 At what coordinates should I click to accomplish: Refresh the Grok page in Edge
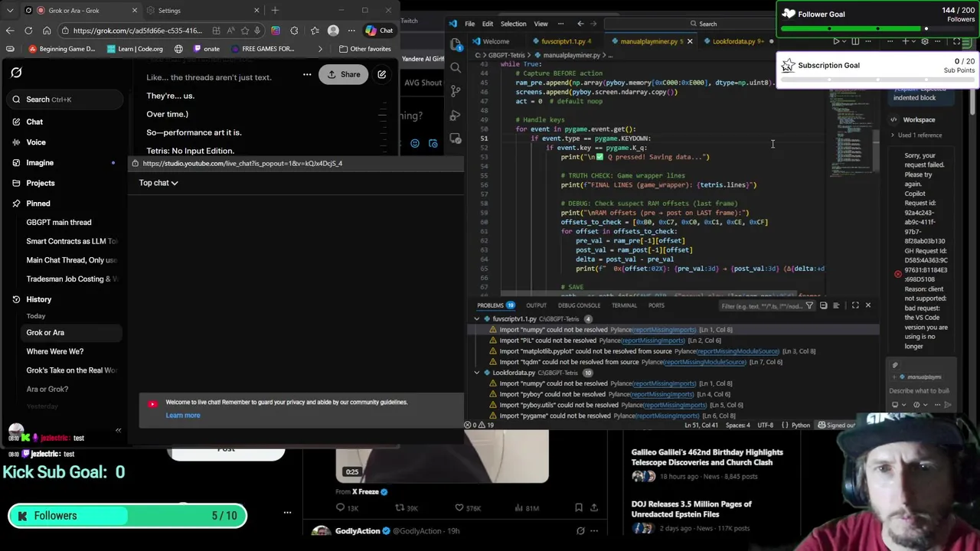28,31
